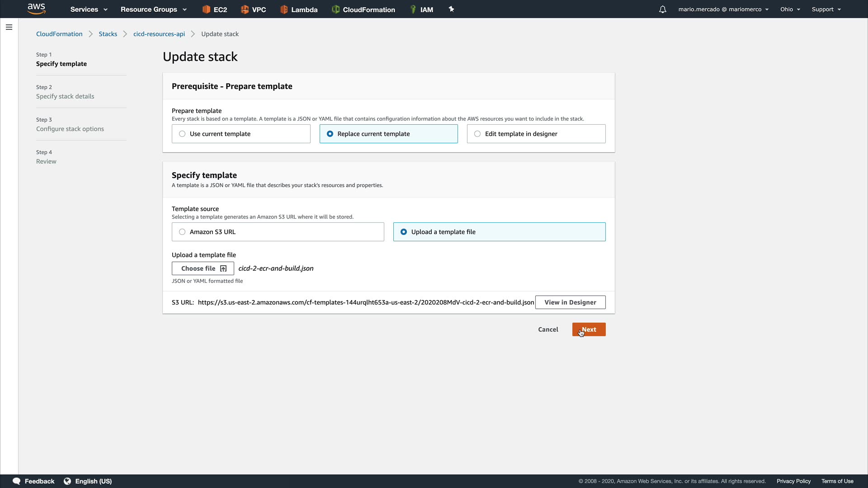
Task: Click the AWS logo home icon
Action: click(36, 9)
